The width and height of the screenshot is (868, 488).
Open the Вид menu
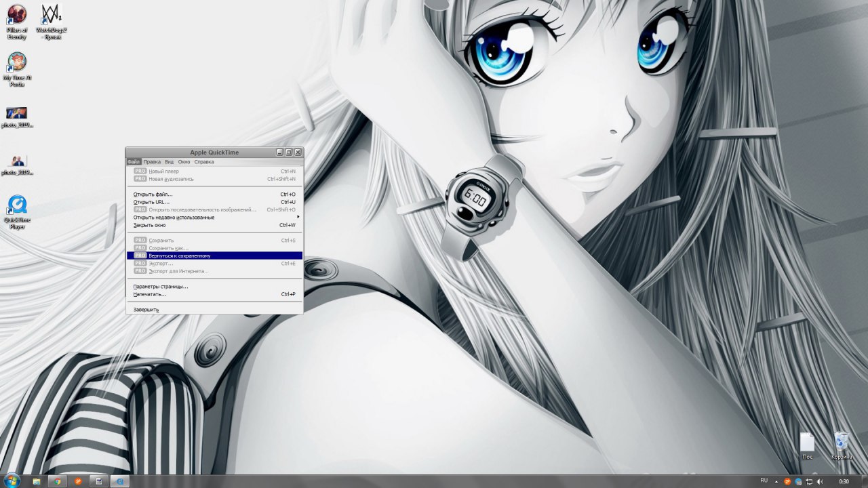coord(170,162)
